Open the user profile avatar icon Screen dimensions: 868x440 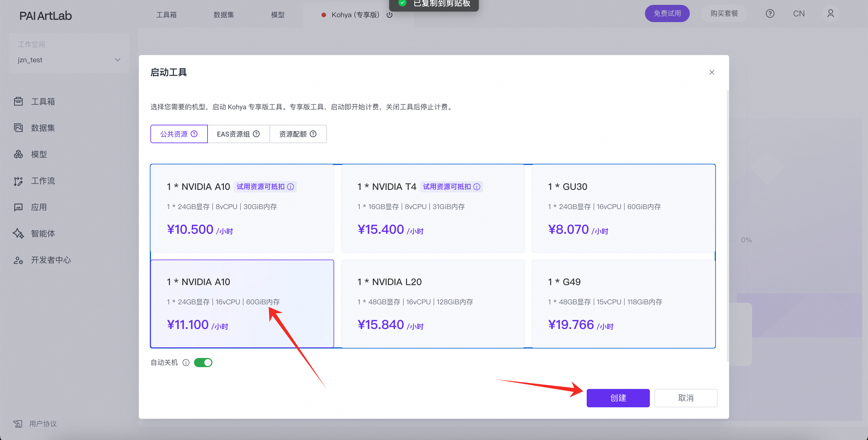pyautogui.click(x=830, y=13)
